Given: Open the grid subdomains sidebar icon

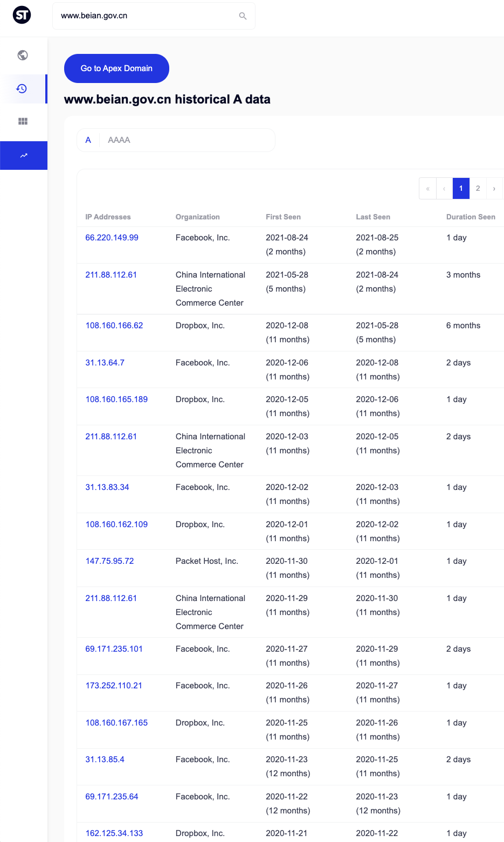Looking at the screenshot, I should click(x=23, y=121).
